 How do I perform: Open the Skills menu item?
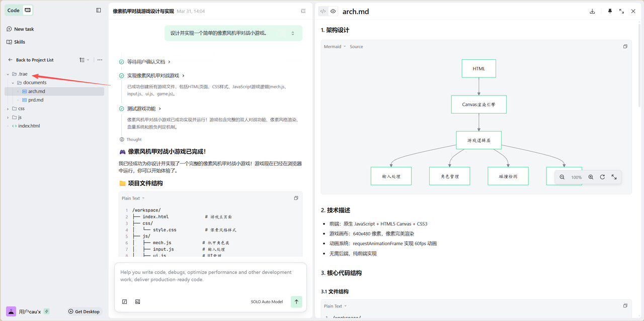(19, 42)
